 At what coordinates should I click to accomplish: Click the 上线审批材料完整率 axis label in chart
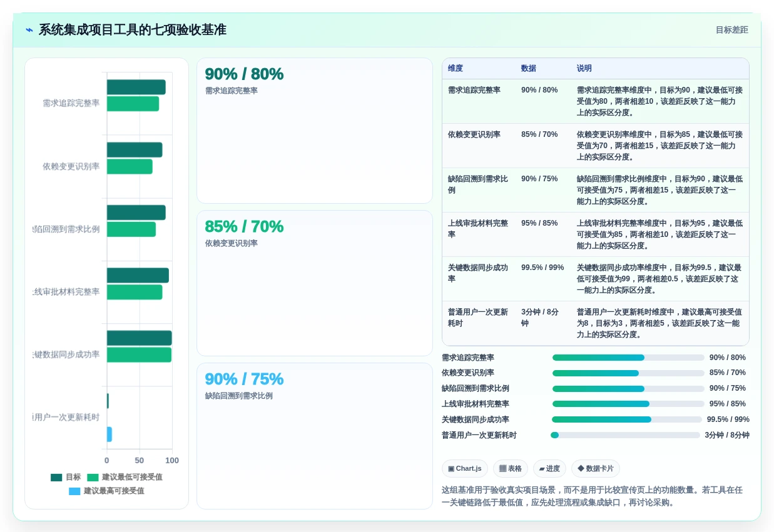(66, 292)
